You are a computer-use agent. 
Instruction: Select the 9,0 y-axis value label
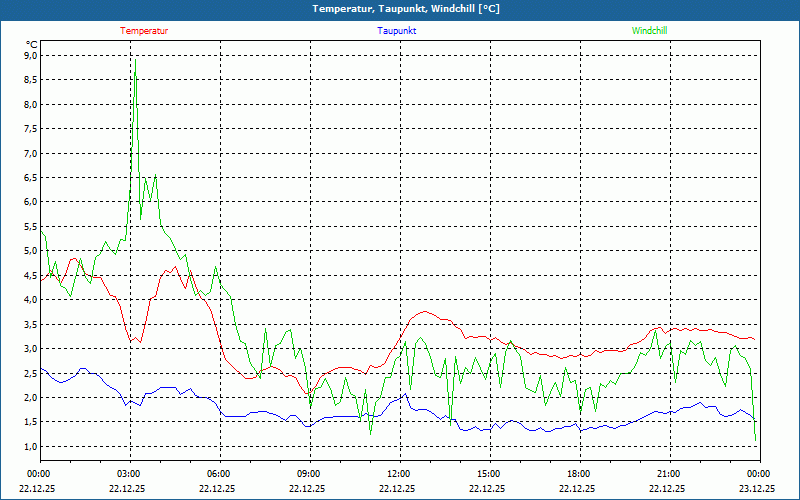point(30,56)
